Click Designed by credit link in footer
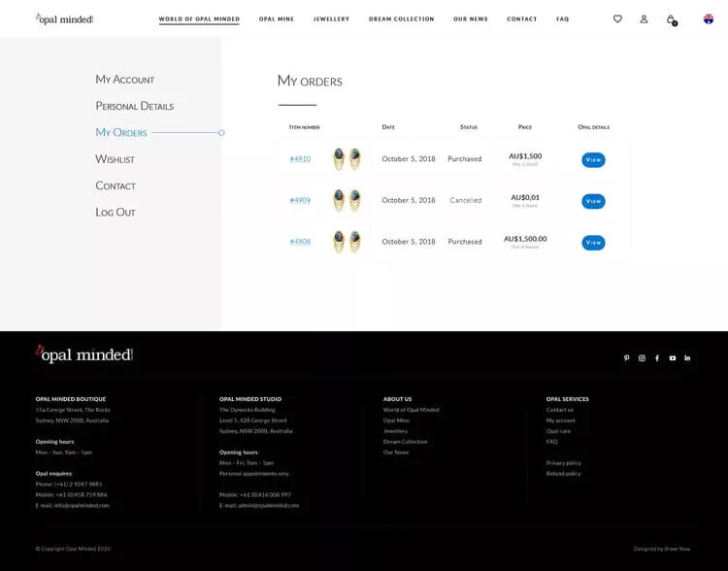728x571 pixels. 662,549
